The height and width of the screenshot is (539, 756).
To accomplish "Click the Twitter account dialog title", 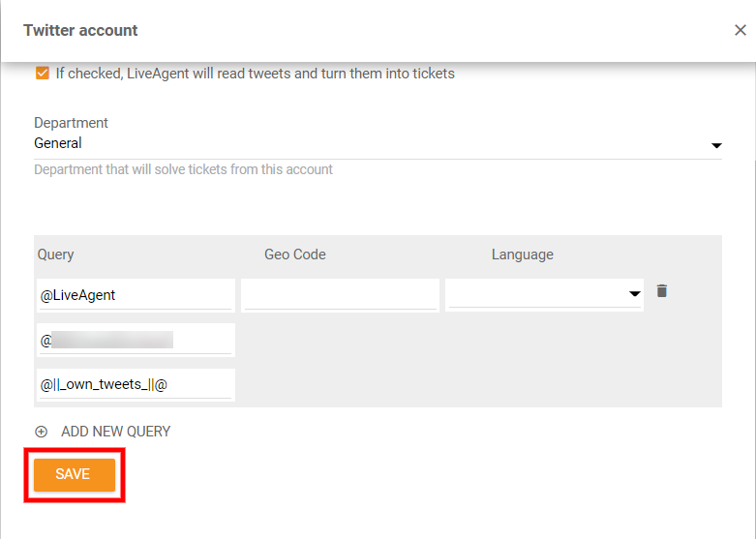I will [x=80, y=30].
